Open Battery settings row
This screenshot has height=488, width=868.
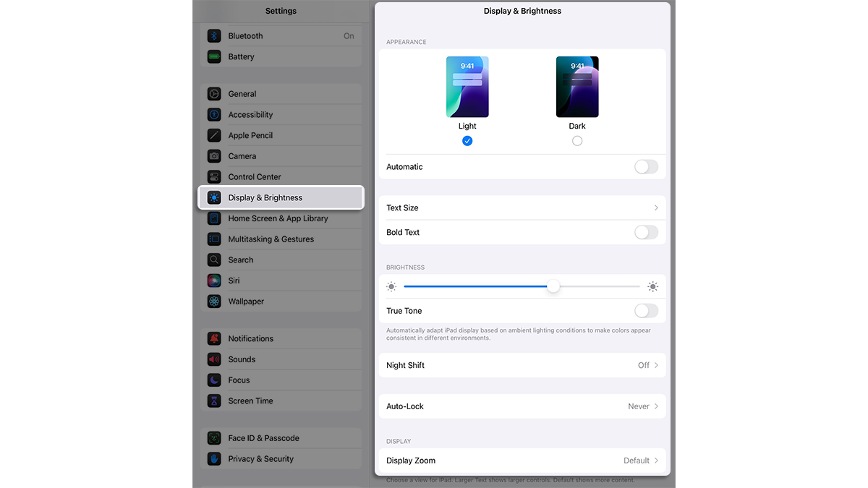(281, 56)
